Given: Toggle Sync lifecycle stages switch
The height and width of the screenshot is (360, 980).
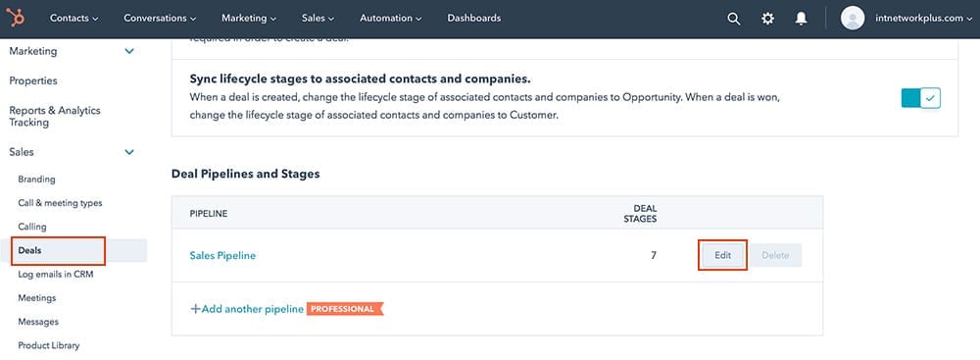Looking at the screenshot, I should (920, 98).
